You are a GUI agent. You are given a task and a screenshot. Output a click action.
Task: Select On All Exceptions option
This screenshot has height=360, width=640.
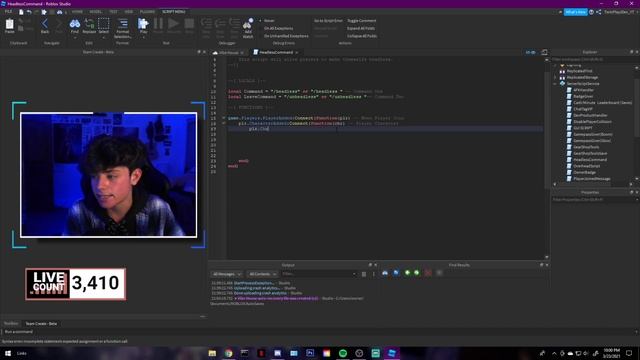tap(278, 28)
